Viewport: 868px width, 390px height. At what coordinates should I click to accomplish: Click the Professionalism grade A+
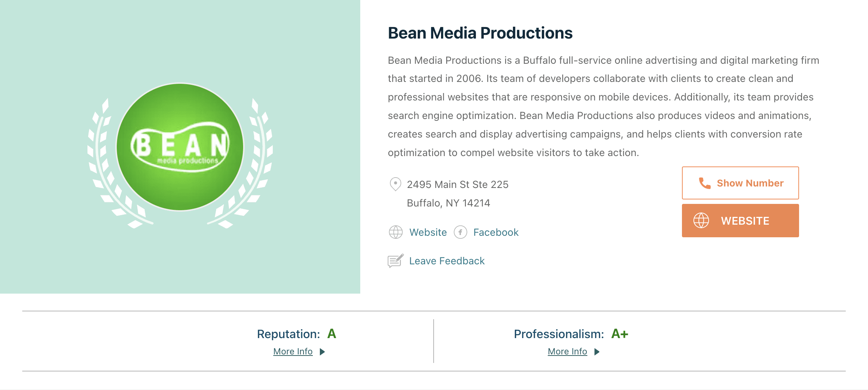[x=620, y=334]
